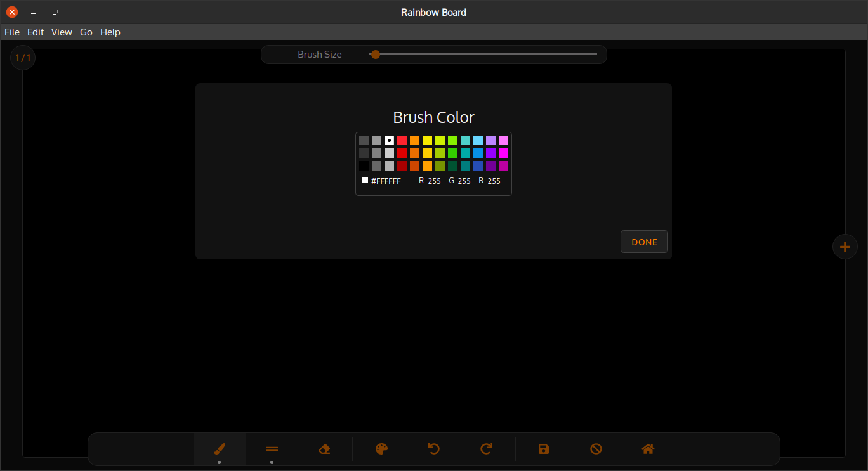Pick the lavender purple swatch in top row
868x471 pixels.
490,141
